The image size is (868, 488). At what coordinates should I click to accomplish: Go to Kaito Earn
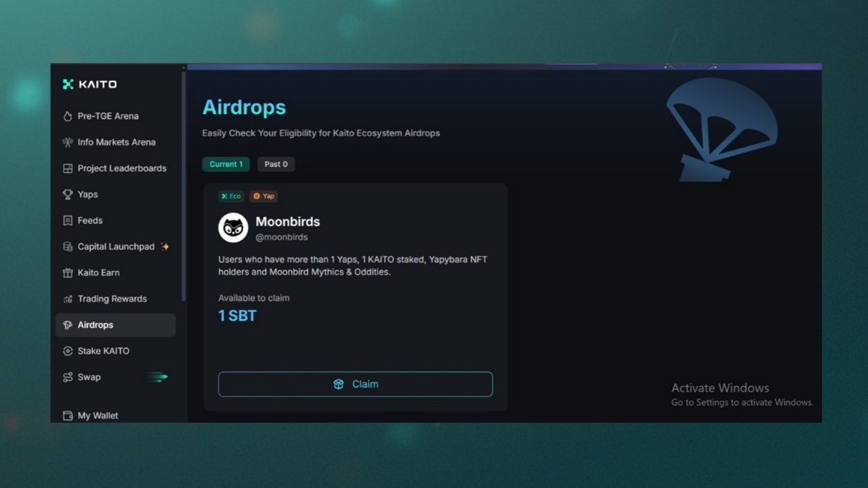(116, 273)
